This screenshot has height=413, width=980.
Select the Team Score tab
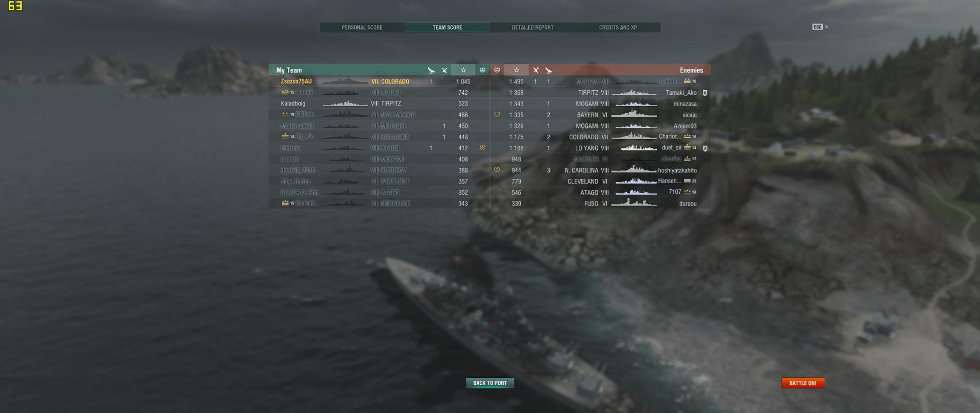pos(448,28)
